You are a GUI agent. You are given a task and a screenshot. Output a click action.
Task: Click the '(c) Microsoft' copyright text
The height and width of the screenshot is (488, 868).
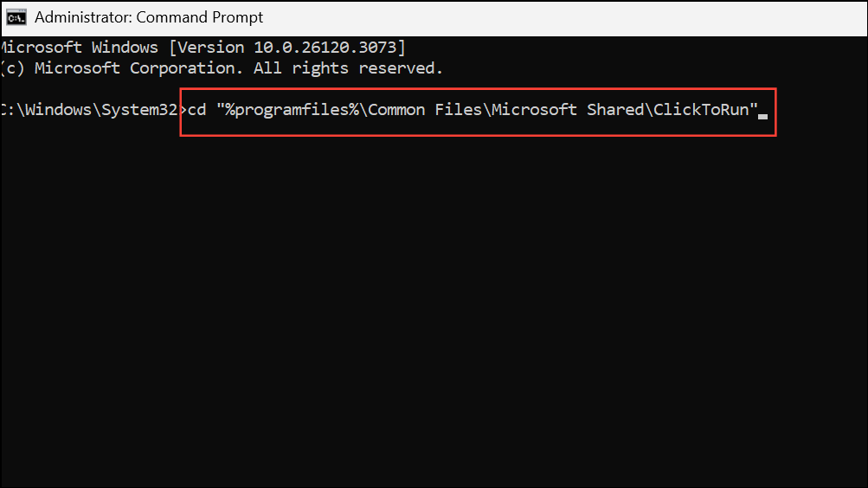(x=61, y=67)
